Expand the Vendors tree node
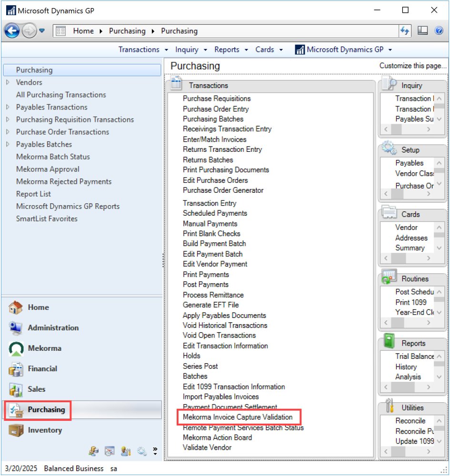The height and width of the screenshot is (476, 450). pyautogui.click(x=8, y=82)
